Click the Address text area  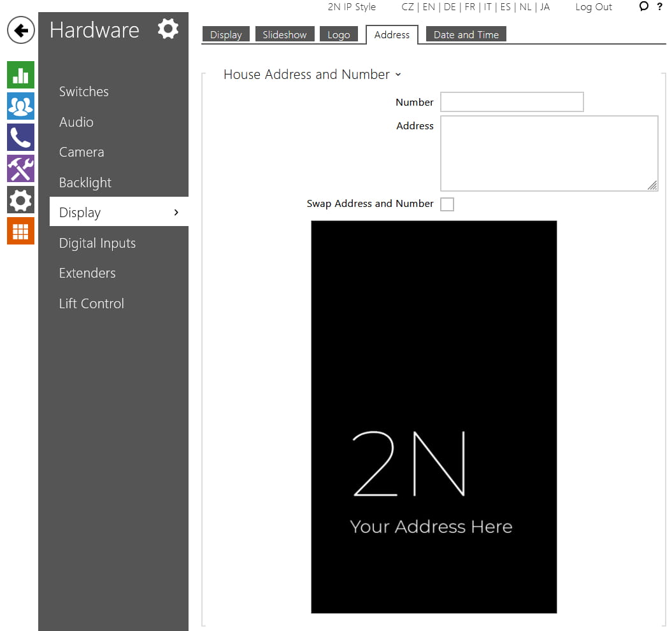pyautogui.click(x=549, y=153)
